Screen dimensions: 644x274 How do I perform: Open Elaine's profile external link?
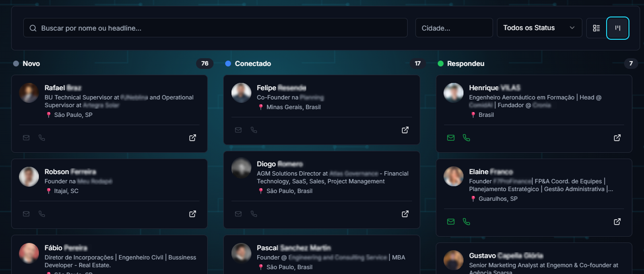coord(617,222)
